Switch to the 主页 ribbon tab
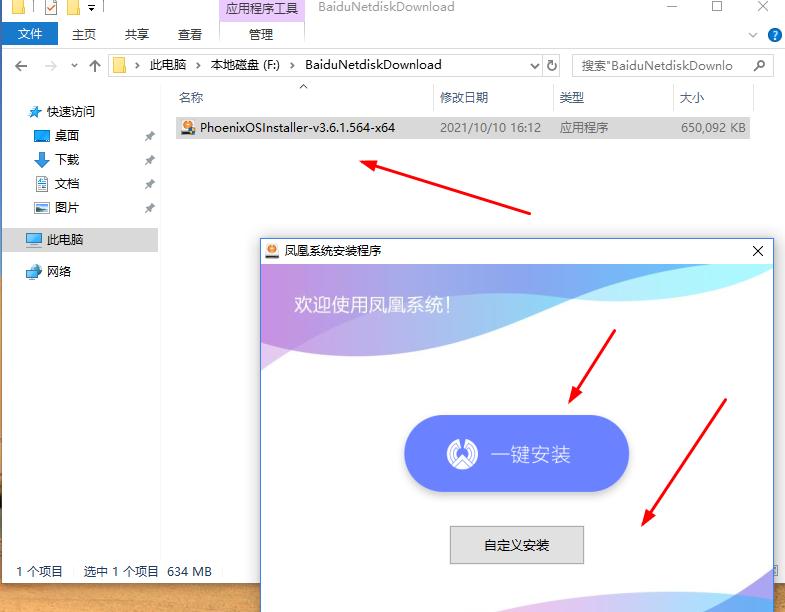785x612 pixels. (84, 34)
